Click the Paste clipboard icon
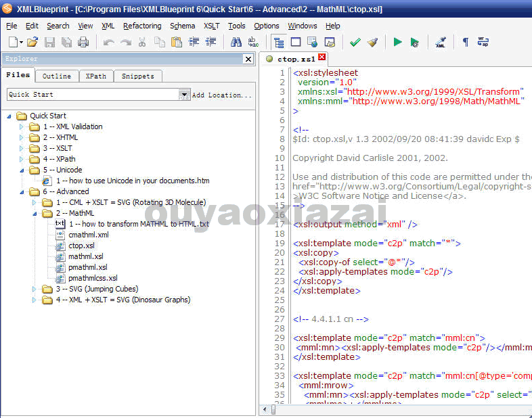 tap(177, 42)
